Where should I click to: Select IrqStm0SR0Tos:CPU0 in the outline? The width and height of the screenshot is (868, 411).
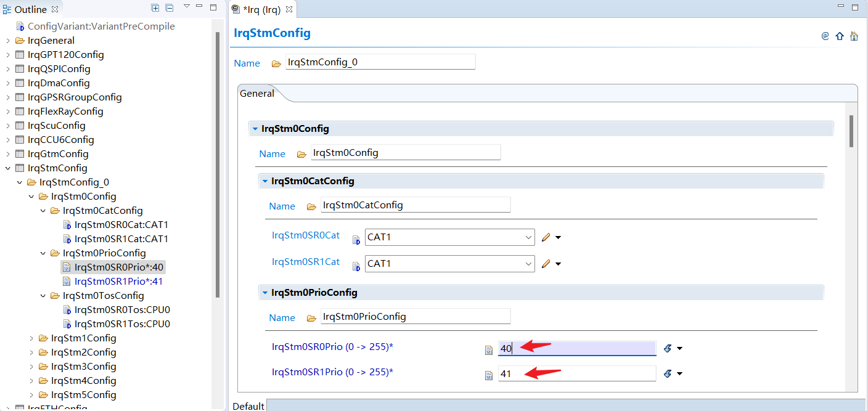click(122, 310)
